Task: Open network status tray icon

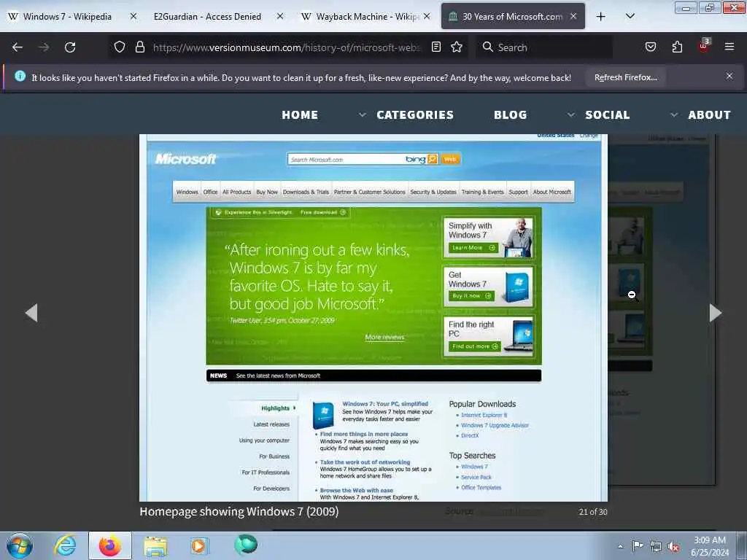Action: 656,546
